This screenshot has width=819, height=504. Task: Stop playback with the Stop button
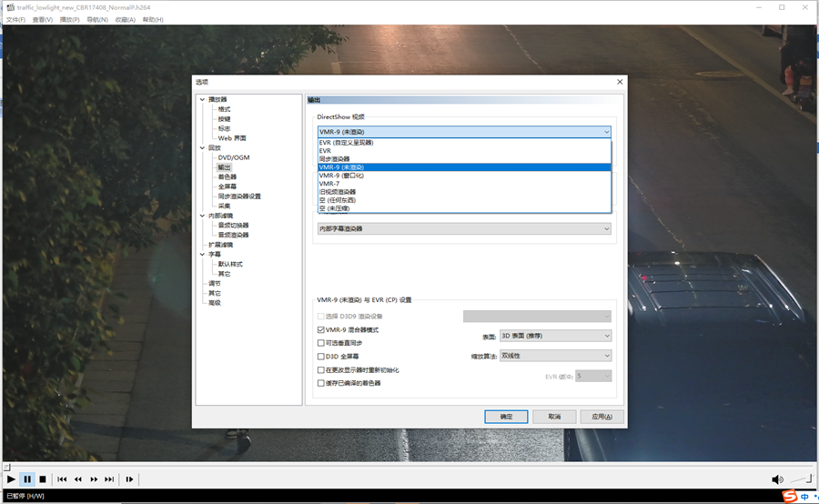pyautogui.click(x=42, y=479)
